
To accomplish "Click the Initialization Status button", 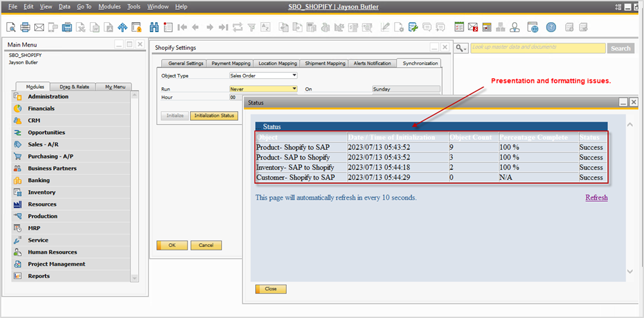I will (x=213, y=116).
